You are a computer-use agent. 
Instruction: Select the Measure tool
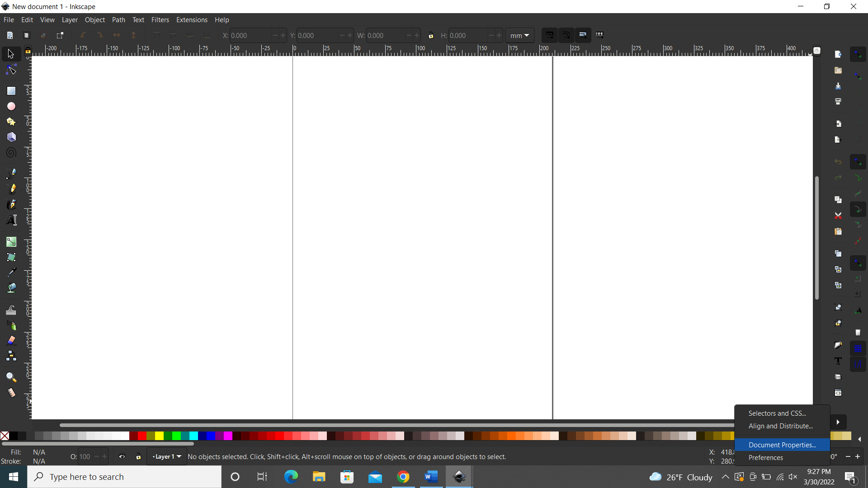(11, 393)
